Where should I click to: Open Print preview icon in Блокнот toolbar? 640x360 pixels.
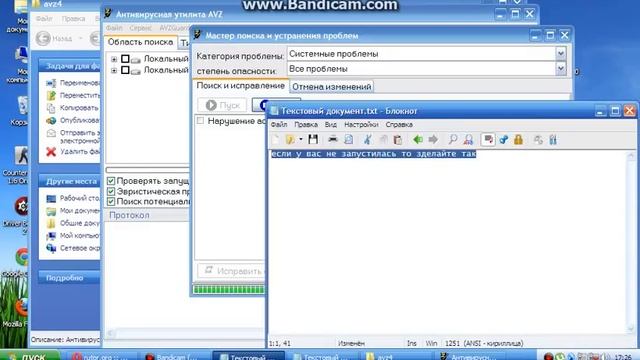coord(348,140)
